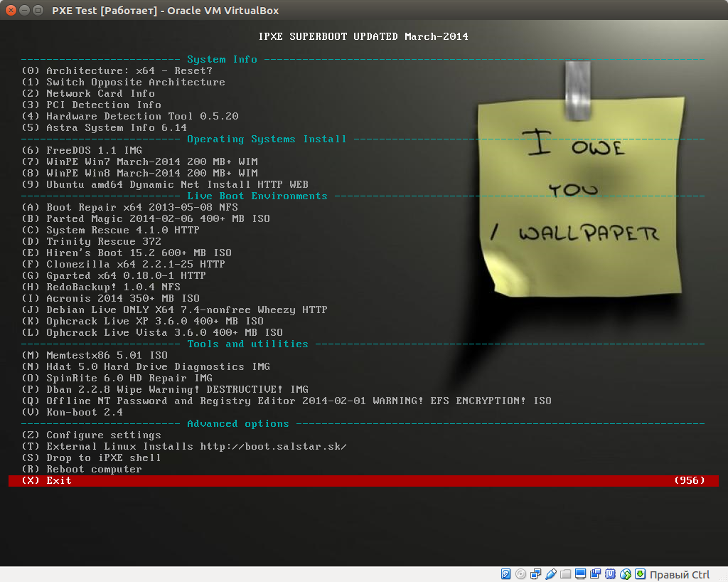Image resolution: width=728 pixels, height=582 pixels.
Task: Click the hard disk activity status icon
Action: click(x=506, y=574)
